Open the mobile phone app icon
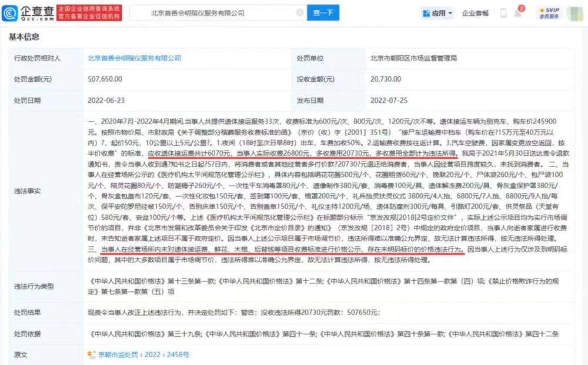The image size is (588, 365). coord(504,13)
